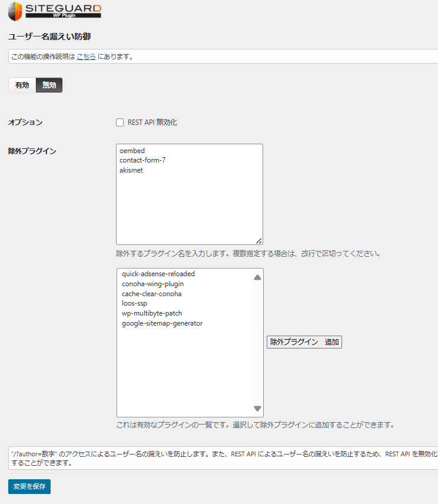Switch the feature to 有効
438x504 pixels.
click(x=22, y=85)
